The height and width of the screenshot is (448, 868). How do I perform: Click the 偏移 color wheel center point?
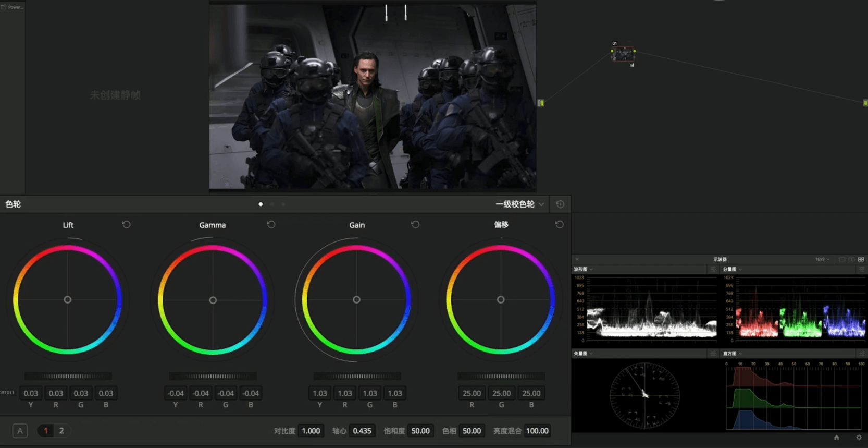click(x=501, y=300)
